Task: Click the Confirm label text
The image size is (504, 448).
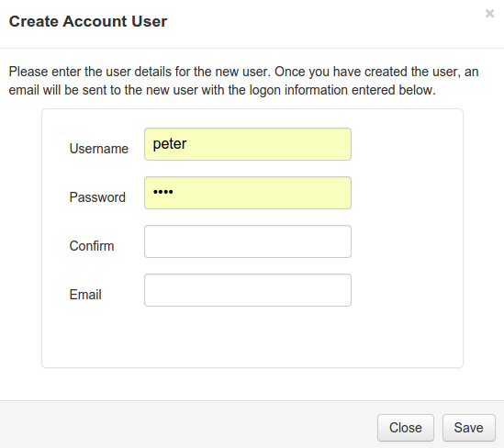Action: tap(92, 246)
